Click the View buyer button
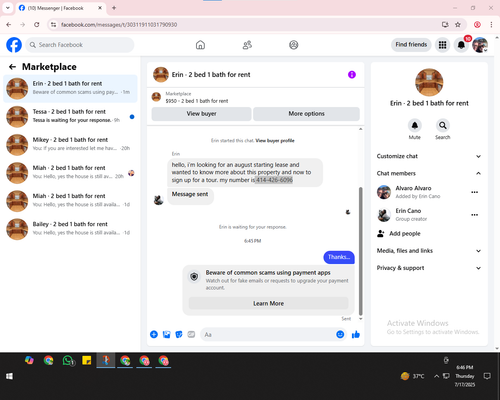500x400 pixels. [201, 114]
